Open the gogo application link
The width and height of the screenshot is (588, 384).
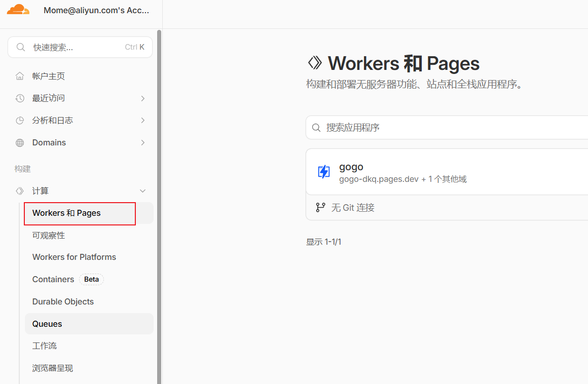pos(351,167)
